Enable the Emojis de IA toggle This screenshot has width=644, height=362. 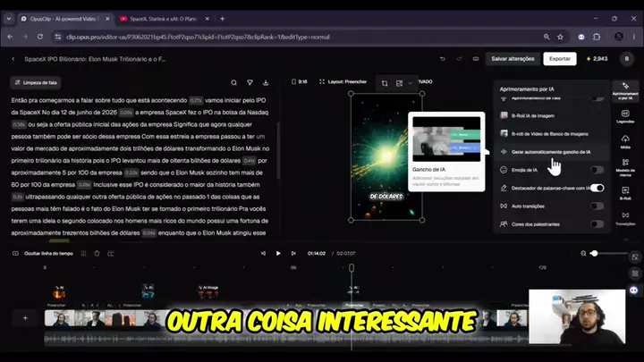pos(597,170)
